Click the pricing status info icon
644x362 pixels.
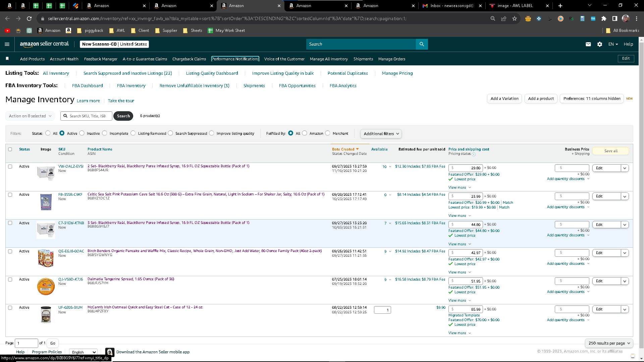(474, 154)
